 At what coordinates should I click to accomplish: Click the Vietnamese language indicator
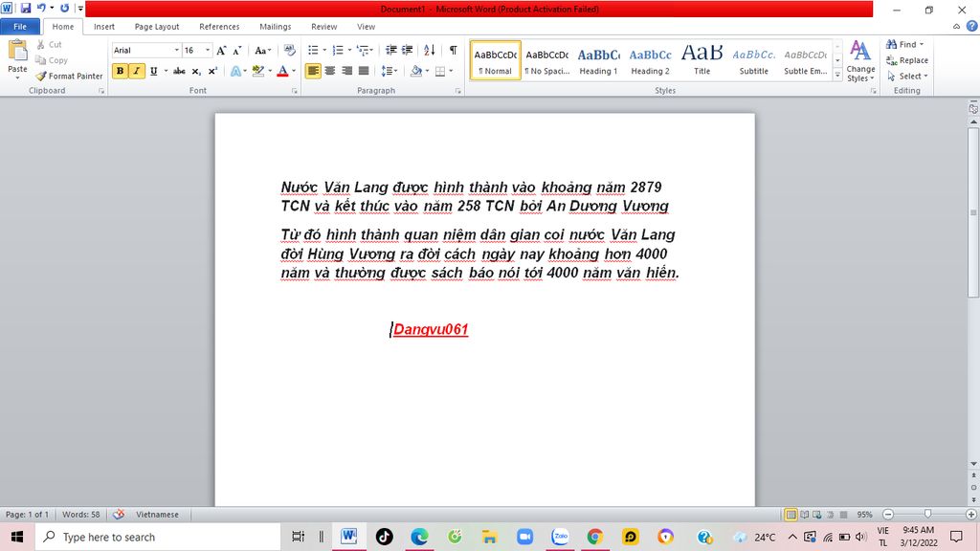click(x=158, y=514)
